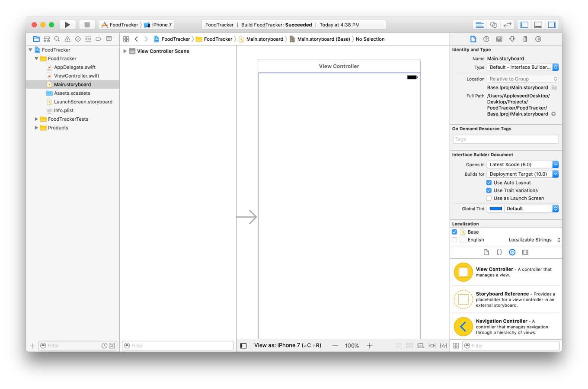Go forward in editor history
588x389 pixels.
click(x=146, y=39)
